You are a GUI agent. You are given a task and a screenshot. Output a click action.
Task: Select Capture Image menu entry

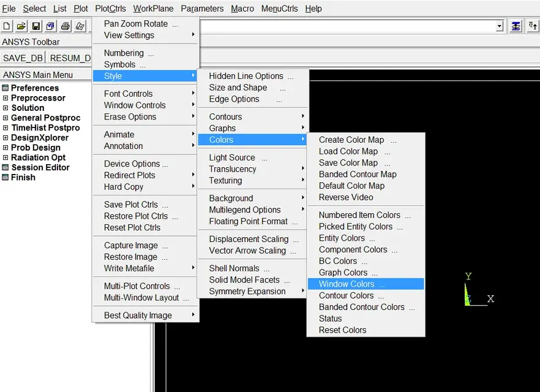(146, 245)
